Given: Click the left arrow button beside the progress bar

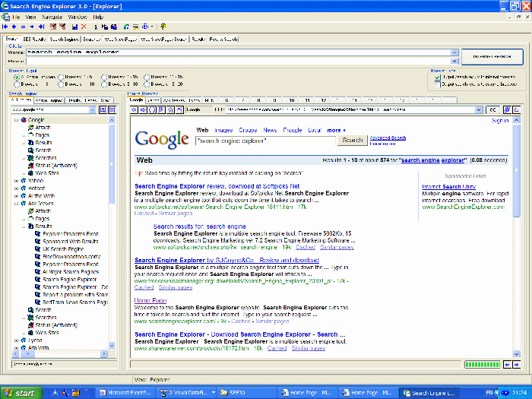Looking at the screenshot, I should click(x=507, y=364).
